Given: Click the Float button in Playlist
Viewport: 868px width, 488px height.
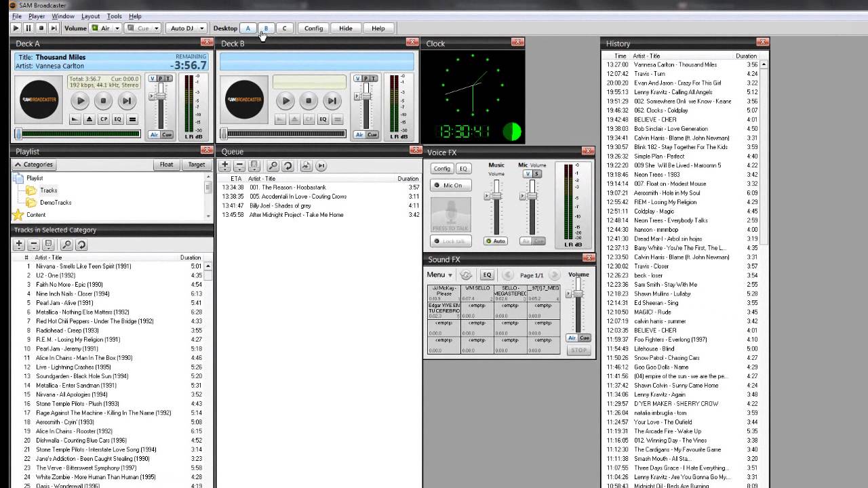Looking at the screenshot, I should [167, 165].
